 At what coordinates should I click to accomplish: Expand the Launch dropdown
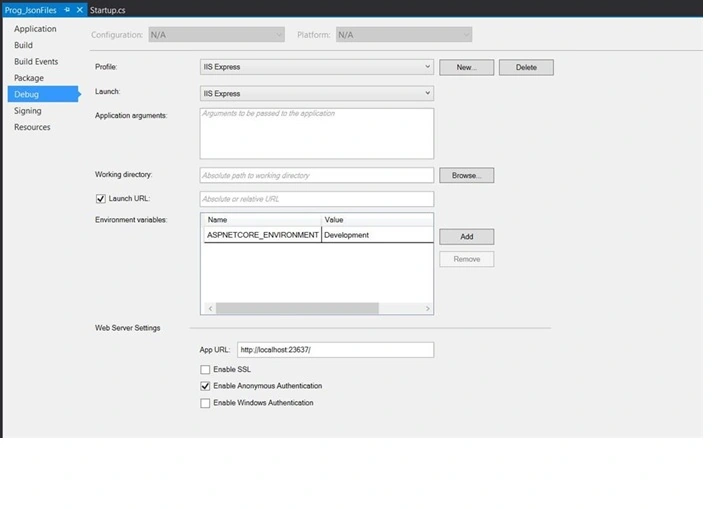pos(317,93)
